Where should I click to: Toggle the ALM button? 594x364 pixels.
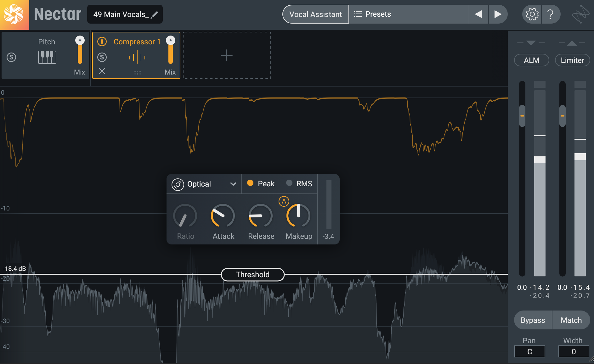[x=531, y=60]
